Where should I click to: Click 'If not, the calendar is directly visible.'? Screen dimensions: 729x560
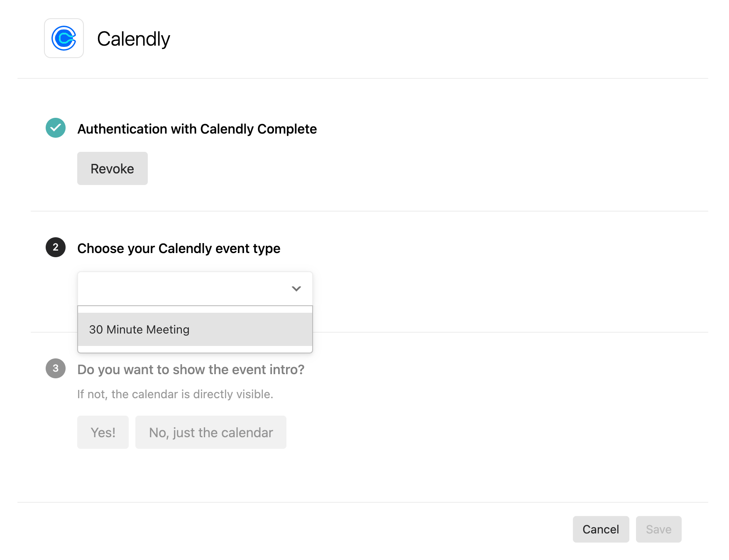pyautogui.click(x=175, y=394)
